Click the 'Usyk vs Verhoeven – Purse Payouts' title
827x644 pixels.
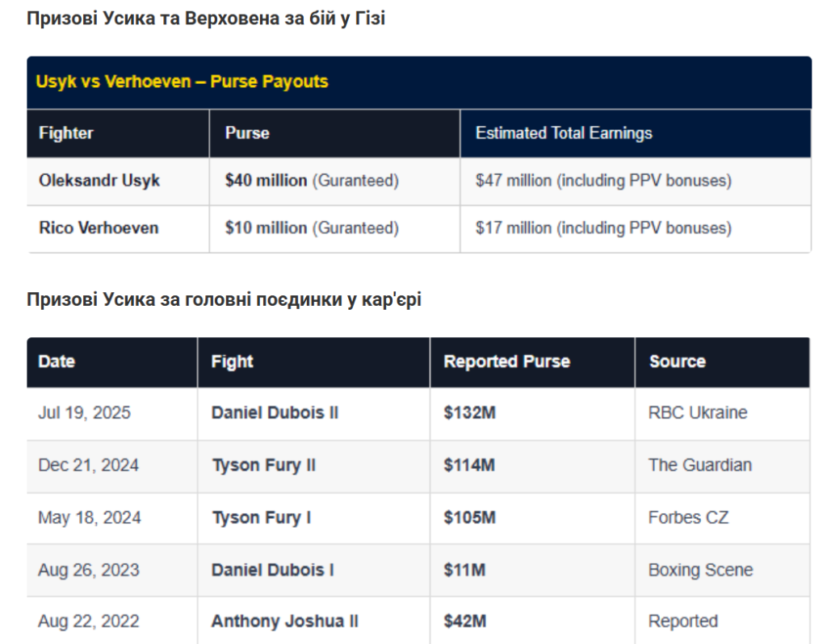(182, 82)
